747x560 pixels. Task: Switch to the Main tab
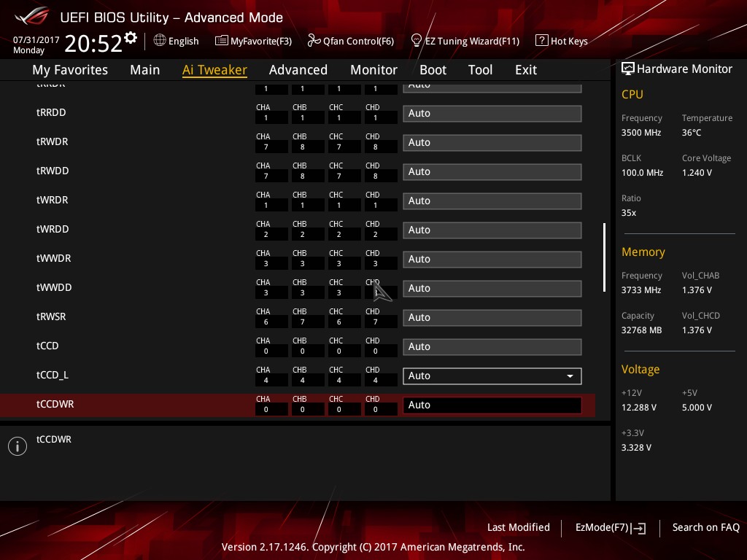pos(145,70)
